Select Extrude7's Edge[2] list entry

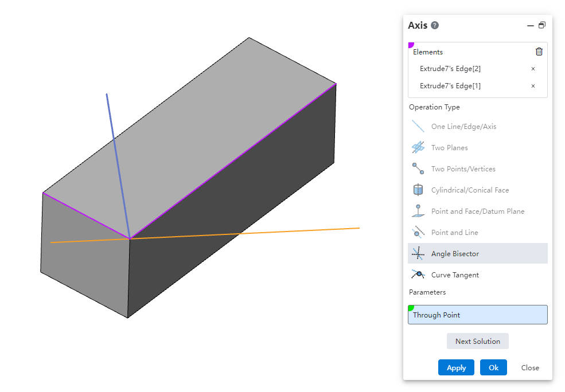450,69
